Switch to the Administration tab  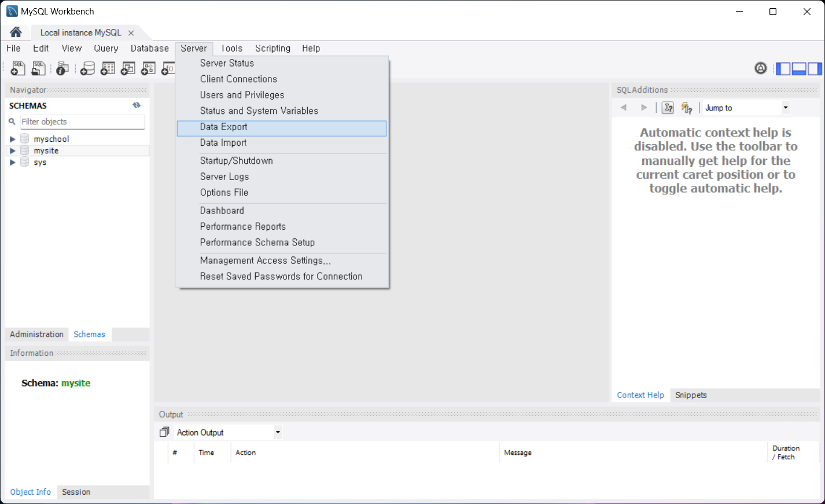36,334
